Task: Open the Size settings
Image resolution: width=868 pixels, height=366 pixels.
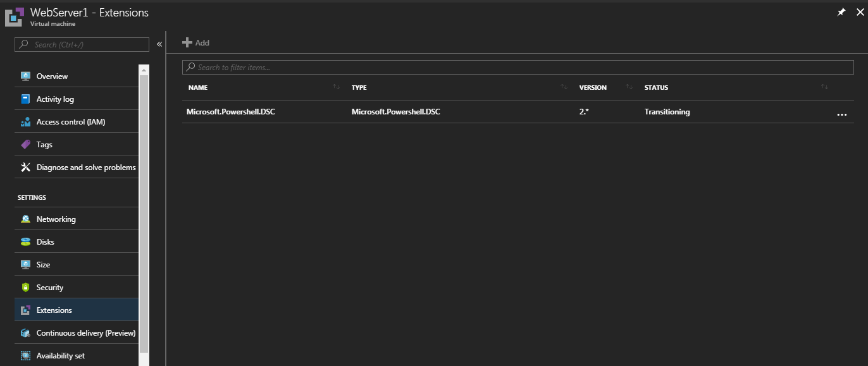Action: click(x=77, y=264)
